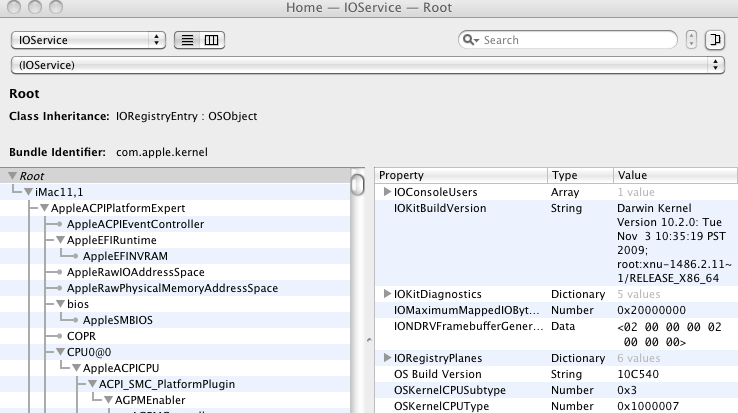The width and height of the screenshot is (738, 413).
Task: Collapse the iMac11,1 node
Action: [x=29, y=192]
